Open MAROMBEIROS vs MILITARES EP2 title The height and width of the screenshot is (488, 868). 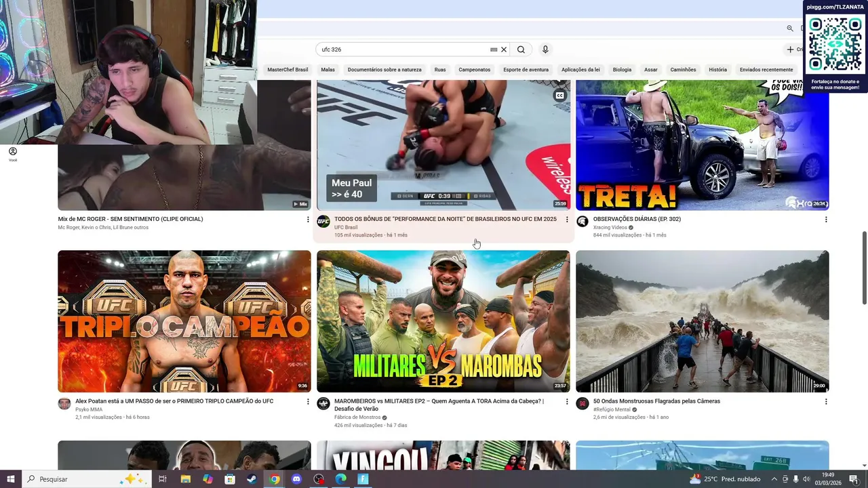439,405
